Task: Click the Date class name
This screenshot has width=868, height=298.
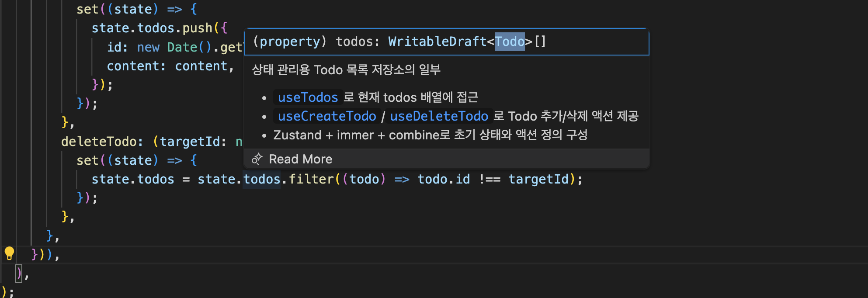Action: [x=182, y=47]
